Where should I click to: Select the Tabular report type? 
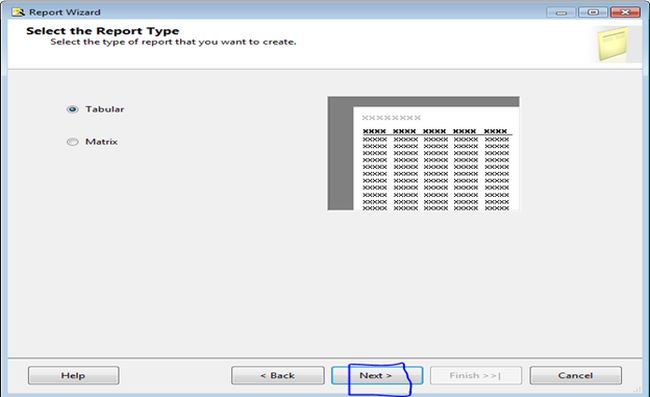click(x=73, y=109)
